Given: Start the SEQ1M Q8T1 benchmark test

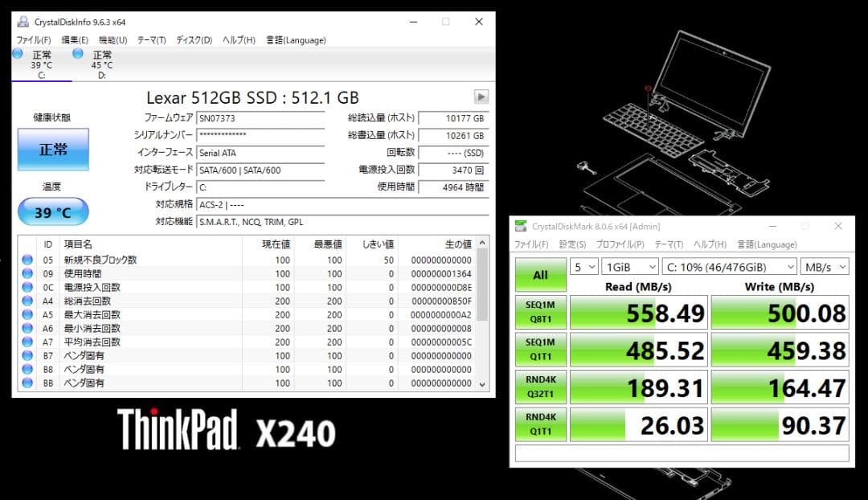Looking at the screenshot, I should click(540, 312).
